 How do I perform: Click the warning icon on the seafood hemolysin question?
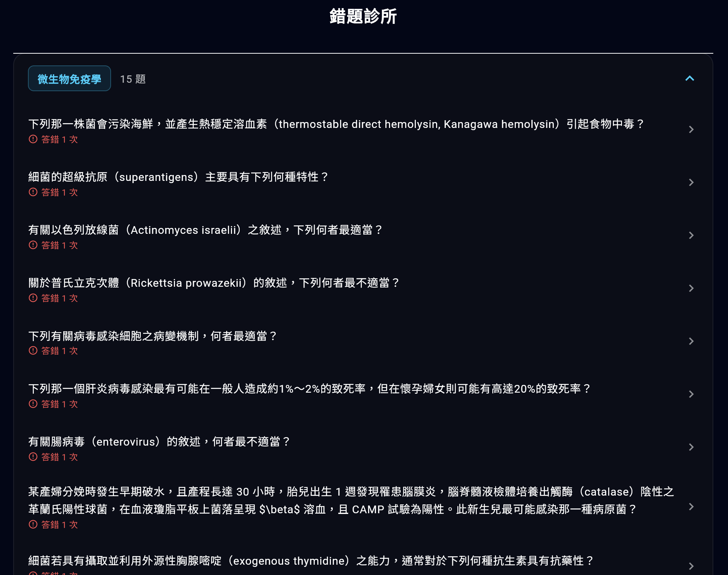(33, 140)
